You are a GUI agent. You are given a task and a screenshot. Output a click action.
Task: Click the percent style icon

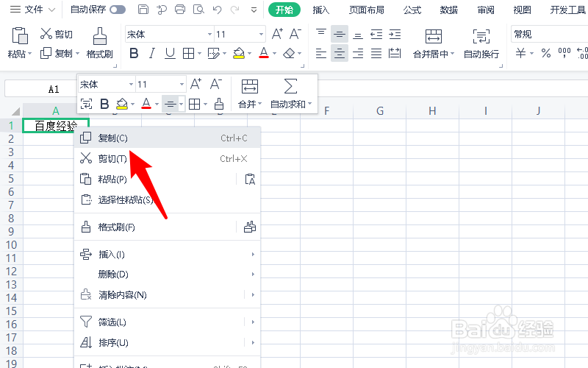click(546, 53)
